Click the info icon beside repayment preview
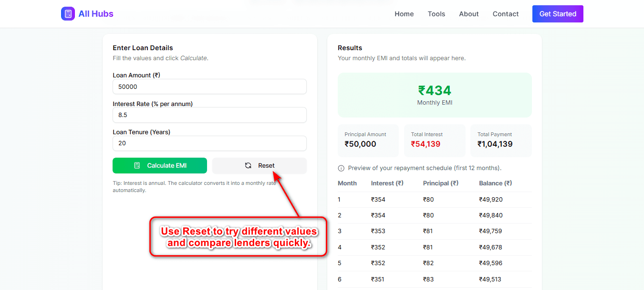The width and height of the screenshot is (644, 290). pos(341,168)
